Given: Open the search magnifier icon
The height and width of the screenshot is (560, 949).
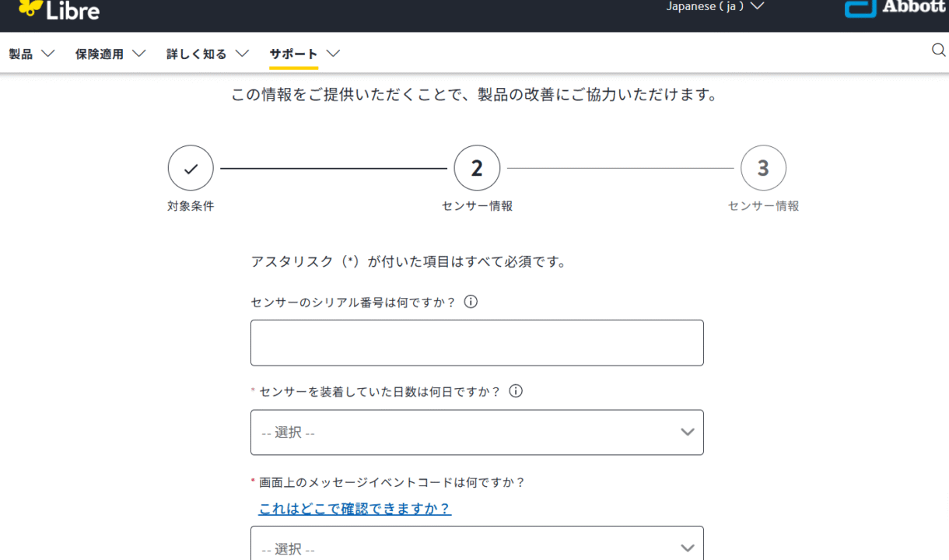Looking at the screenshot, I should pyautogui.click(x=938, y=51).
